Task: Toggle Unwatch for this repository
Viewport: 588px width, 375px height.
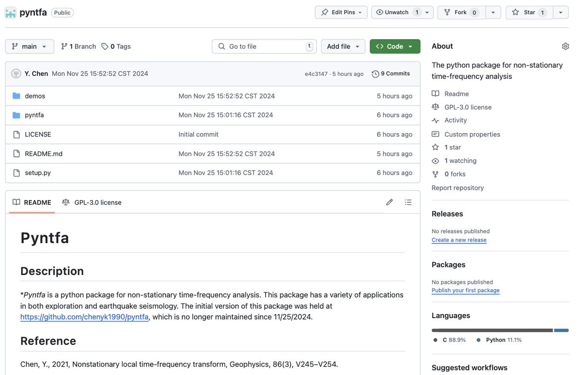Action: pos(397,12)
